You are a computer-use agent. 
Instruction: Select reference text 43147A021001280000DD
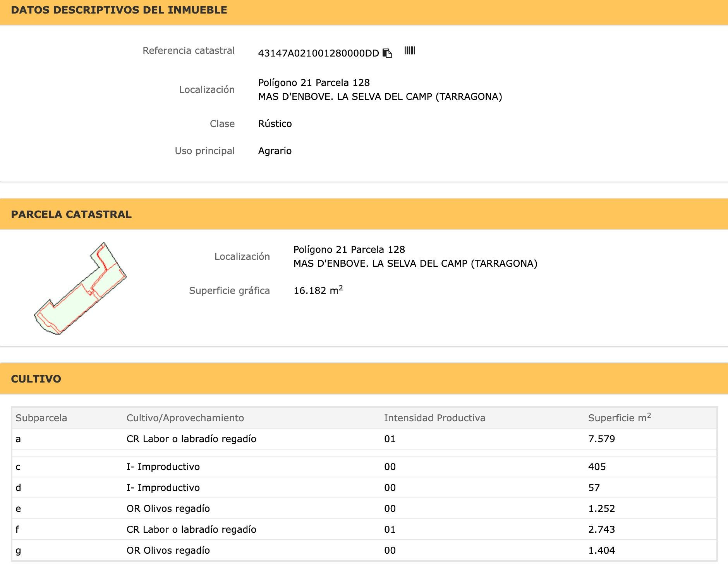(318, 53)
